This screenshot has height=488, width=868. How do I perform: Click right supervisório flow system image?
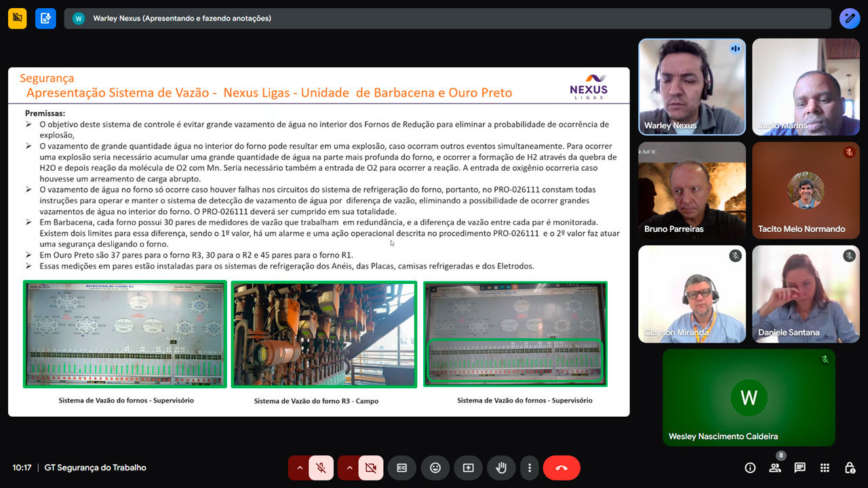point(515,334)
